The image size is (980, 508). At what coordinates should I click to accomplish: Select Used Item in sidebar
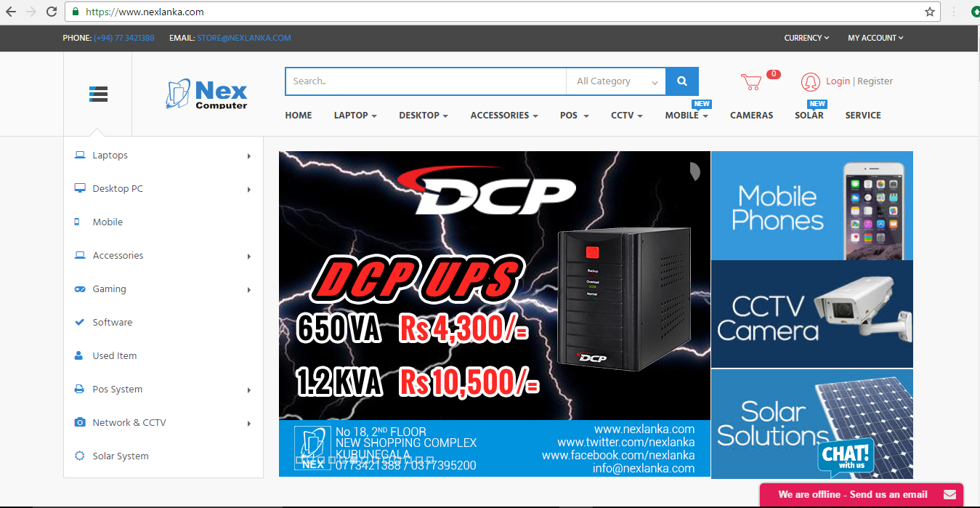pyautogui.click(x=114, y=356)
